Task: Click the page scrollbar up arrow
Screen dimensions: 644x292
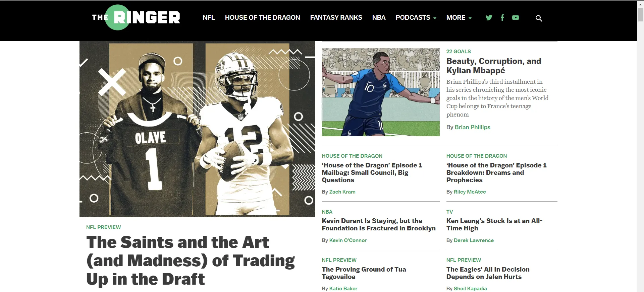Action: coord(640,4)
